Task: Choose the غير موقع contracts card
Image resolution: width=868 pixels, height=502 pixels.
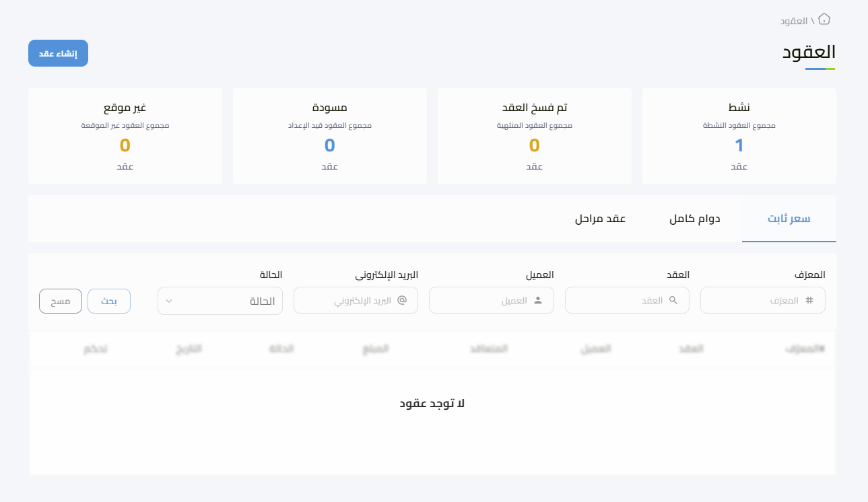Action: point(125,136)
